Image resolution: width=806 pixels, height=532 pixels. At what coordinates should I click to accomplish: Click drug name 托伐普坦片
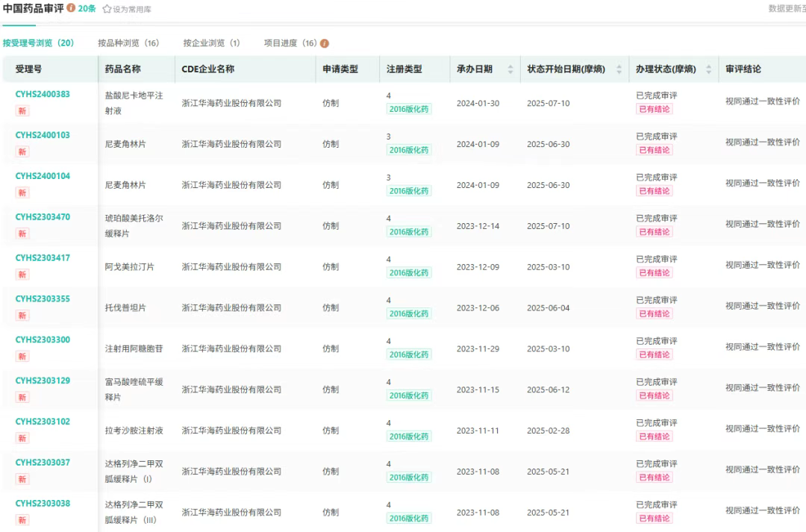(x=125, y=308)
